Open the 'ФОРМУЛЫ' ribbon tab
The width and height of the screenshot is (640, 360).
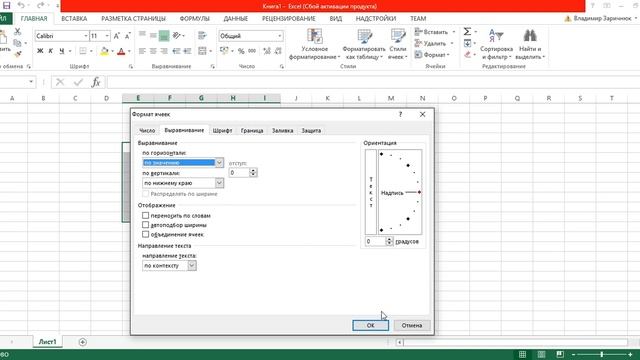click(194, 19)
